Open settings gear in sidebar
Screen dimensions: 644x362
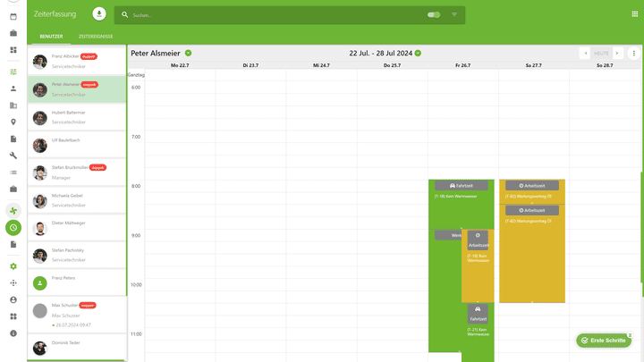coord(13,266)
